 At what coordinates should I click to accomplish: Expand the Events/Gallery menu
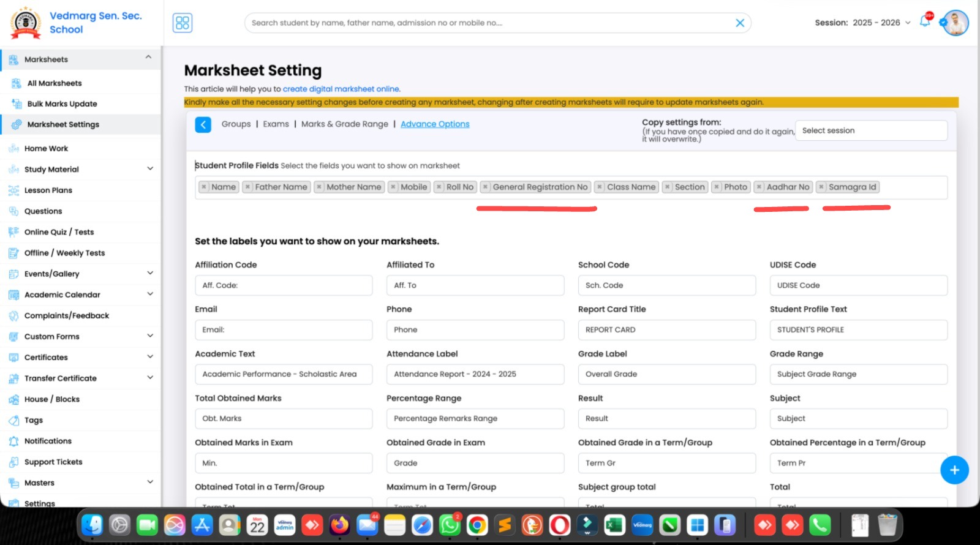pos(150,273)
